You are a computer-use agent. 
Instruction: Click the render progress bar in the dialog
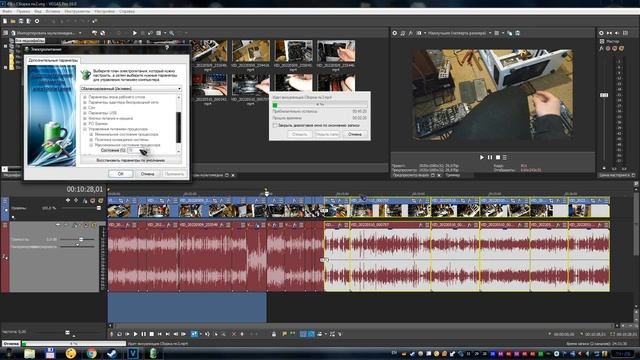coord(320,105)
